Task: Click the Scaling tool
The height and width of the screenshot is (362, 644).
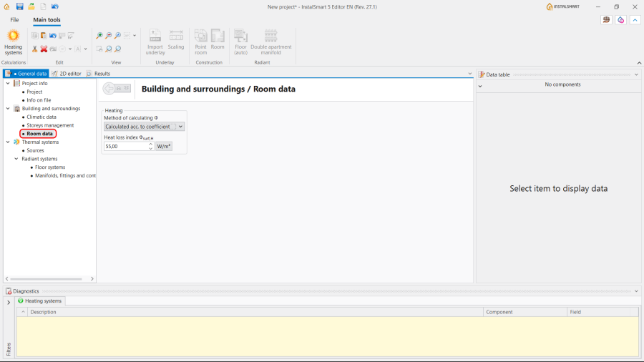Action: coord(176,40)
